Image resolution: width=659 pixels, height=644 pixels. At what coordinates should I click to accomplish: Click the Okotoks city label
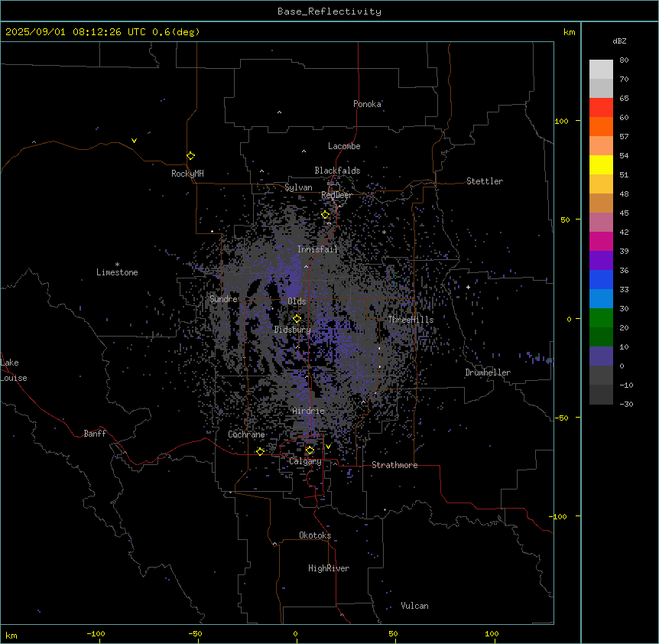315,535
